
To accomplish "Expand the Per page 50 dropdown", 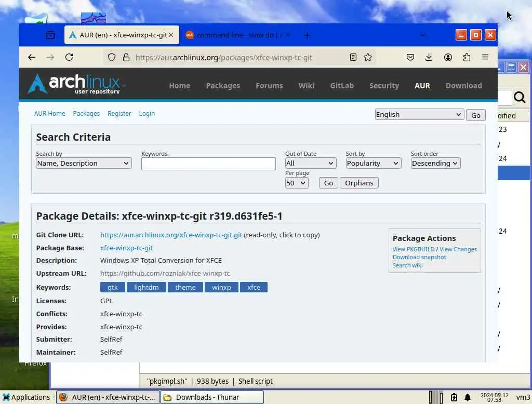I will click(296, 183).
